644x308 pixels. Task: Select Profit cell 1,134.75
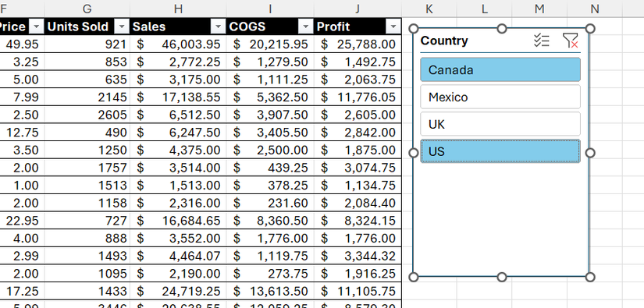click(x=358, y=186)
